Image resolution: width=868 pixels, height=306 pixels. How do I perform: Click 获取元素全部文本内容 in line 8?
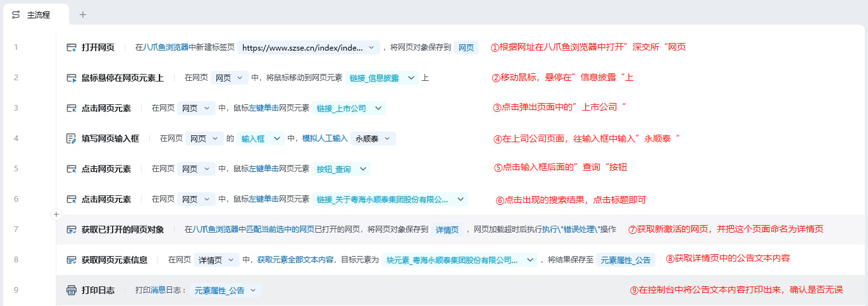pyautogui.click(x=295, y=260)
